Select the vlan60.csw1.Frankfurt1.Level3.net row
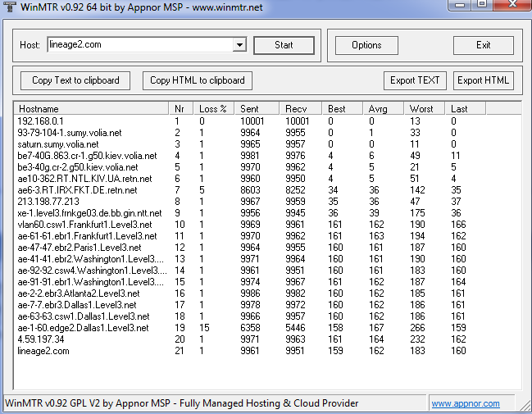Viewport: 532px width, 414px height. click(x=267, y=225)
